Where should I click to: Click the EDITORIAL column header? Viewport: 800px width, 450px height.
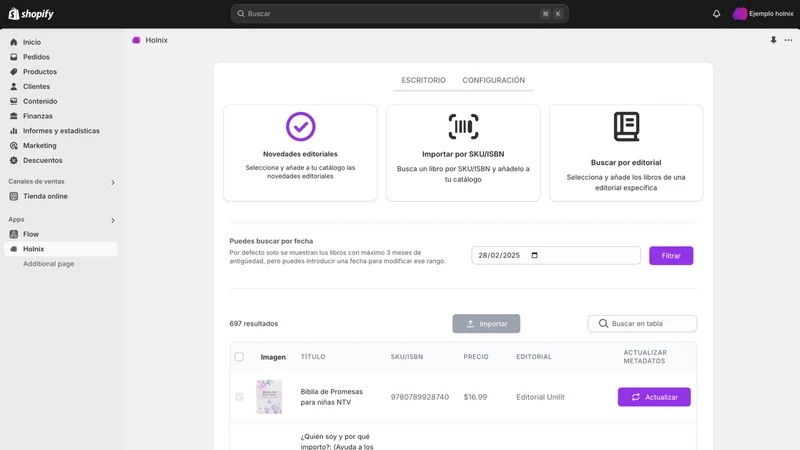point(534,357)
